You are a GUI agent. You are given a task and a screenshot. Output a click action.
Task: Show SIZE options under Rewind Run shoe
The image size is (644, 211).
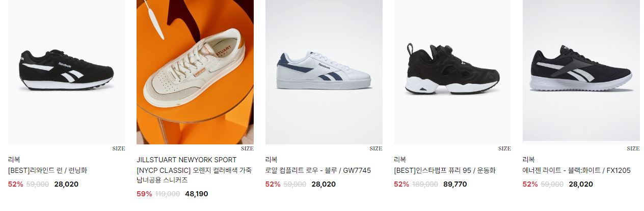tap(119, 148)
